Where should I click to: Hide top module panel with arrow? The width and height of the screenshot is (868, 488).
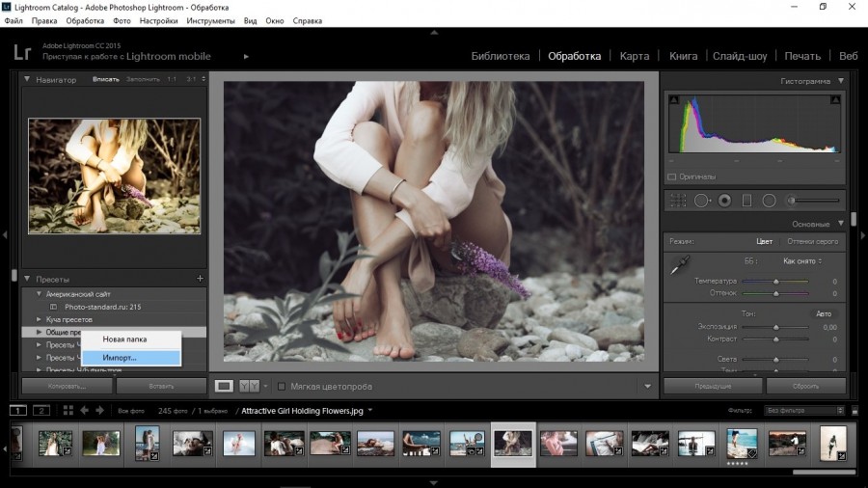tap(434, 33)
